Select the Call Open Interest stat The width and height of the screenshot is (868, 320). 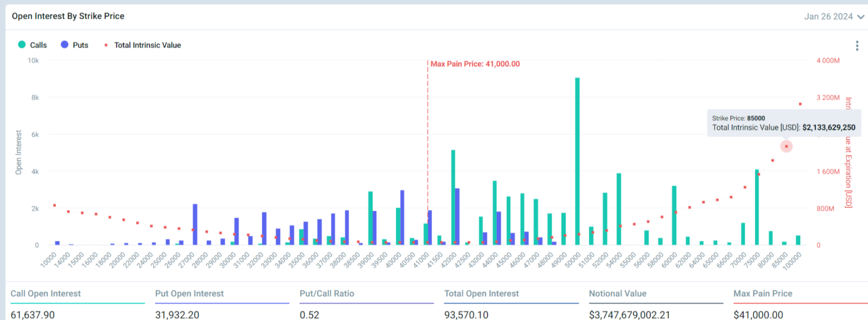pyautogui.click(x=46, y=294)
